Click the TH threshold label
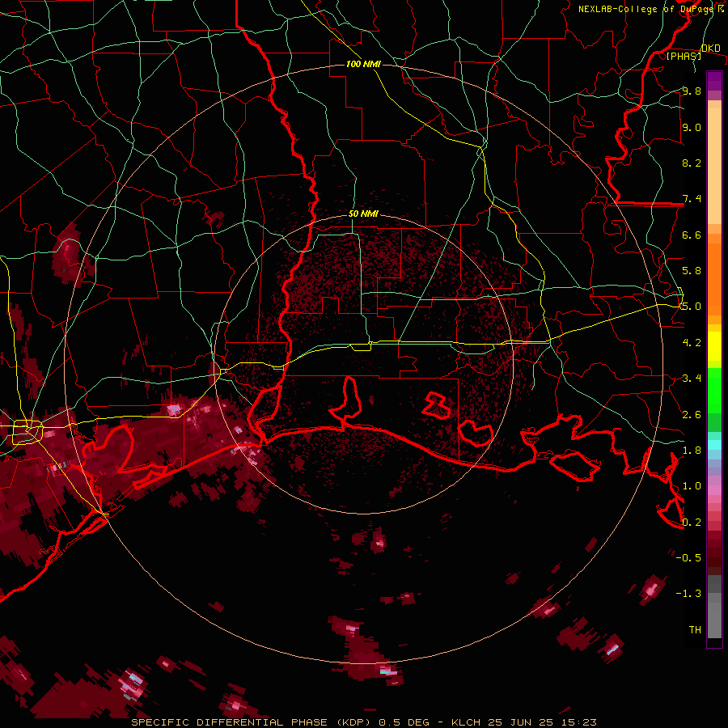Viewport: 728px width, 728px height. (x=695, y=629)
